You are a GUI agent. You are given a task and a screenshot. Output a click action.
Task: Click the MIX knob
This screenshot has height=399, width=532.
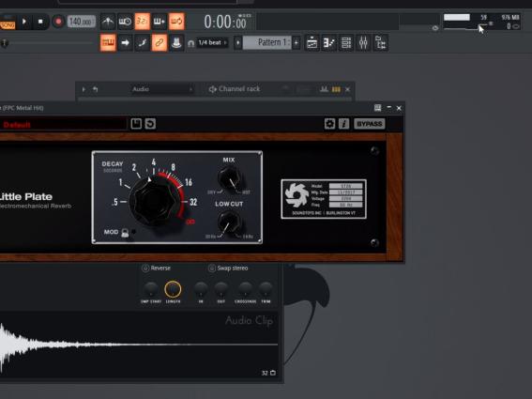click(229, 178)
